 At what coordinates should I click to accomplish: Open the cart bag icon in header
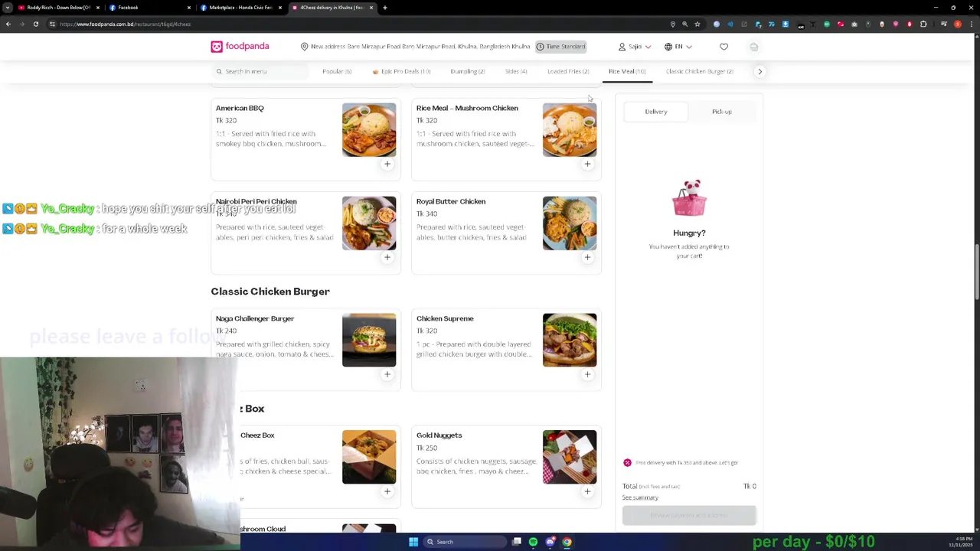[x=754, y=47]
